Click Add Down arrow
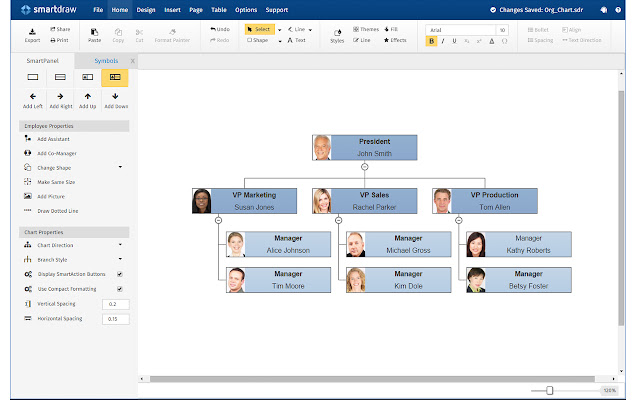The height and width of the screenshot is (400, 640). click(x=116, y=100)
